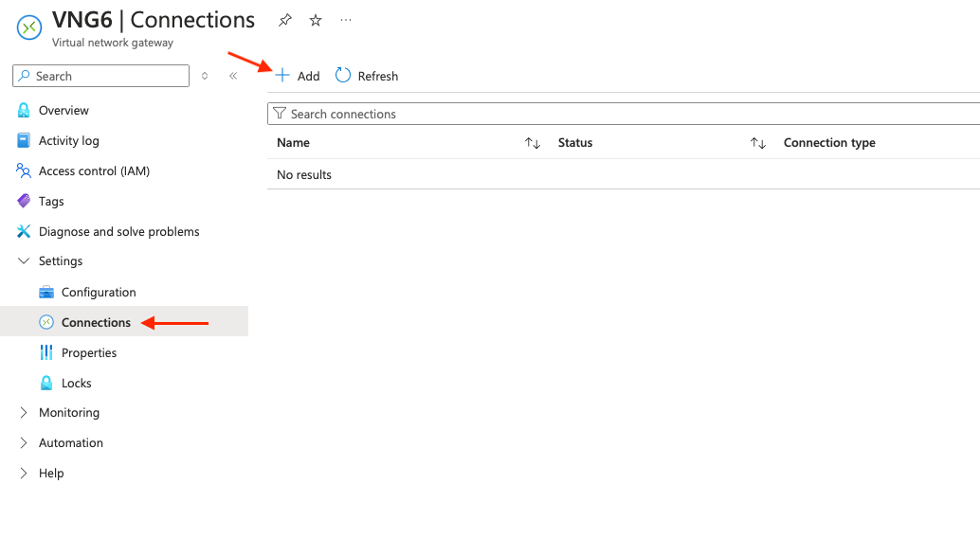Click the circular Refresh icon
The width and height of the screenshot is (980, 538).
pos(343,76)
